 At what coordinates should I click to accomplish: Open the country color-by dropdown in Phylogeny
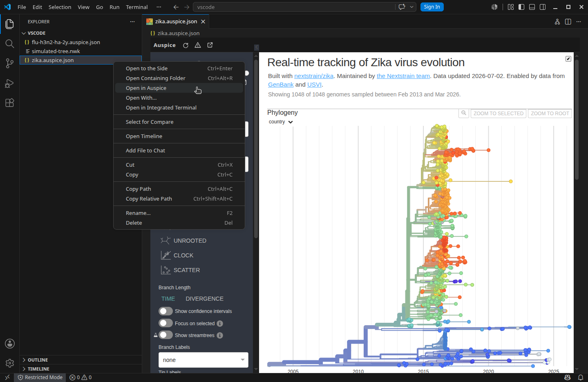281,122
